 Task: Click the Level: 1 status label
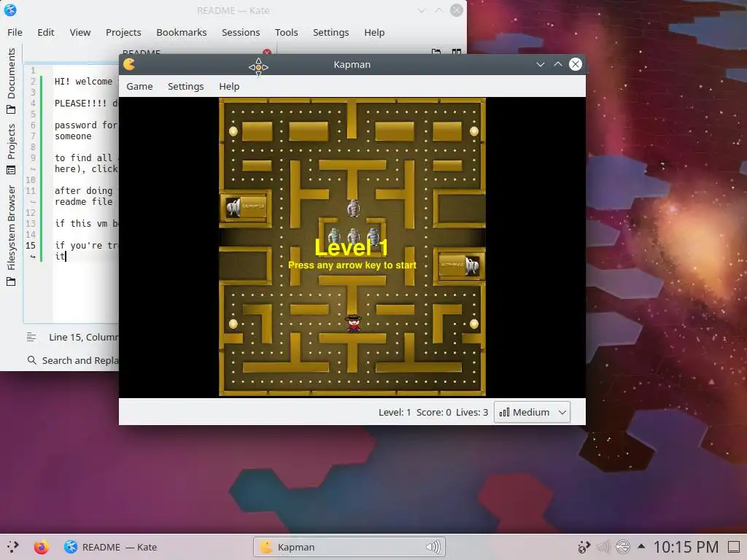point(395,413)
